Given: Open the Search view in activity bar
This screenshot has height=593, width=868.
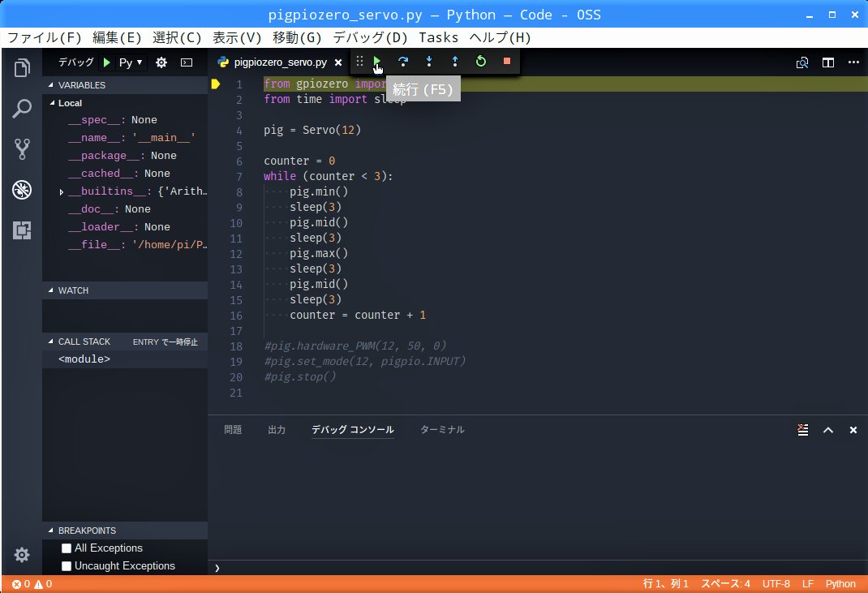Looking at the screenshot, I should click(x=22, y=109).
